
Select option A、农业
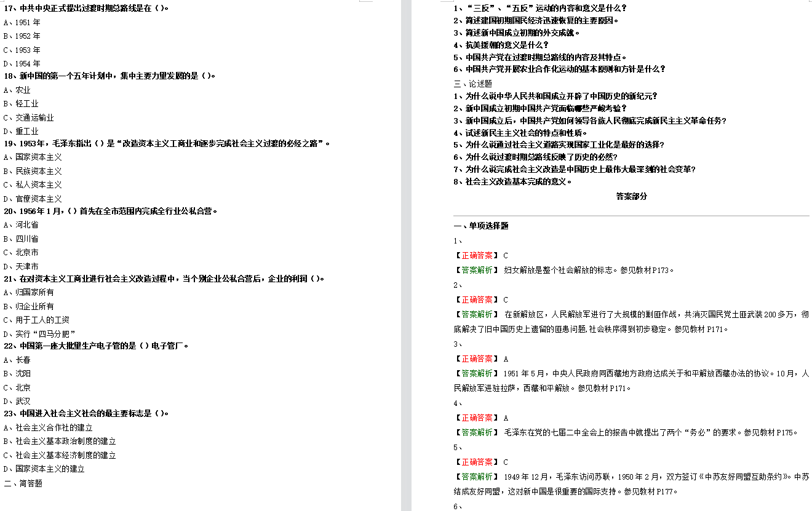pos(17,90)
